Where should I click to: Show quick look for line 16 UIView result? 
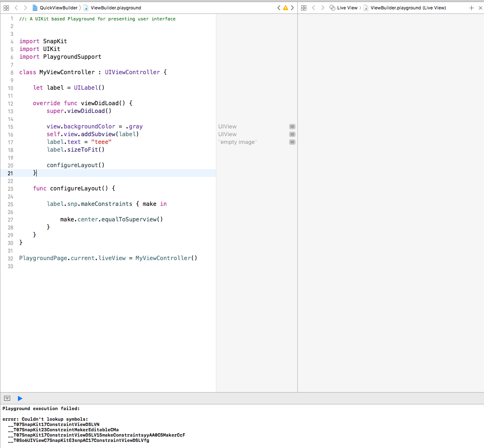pos(292,134)
